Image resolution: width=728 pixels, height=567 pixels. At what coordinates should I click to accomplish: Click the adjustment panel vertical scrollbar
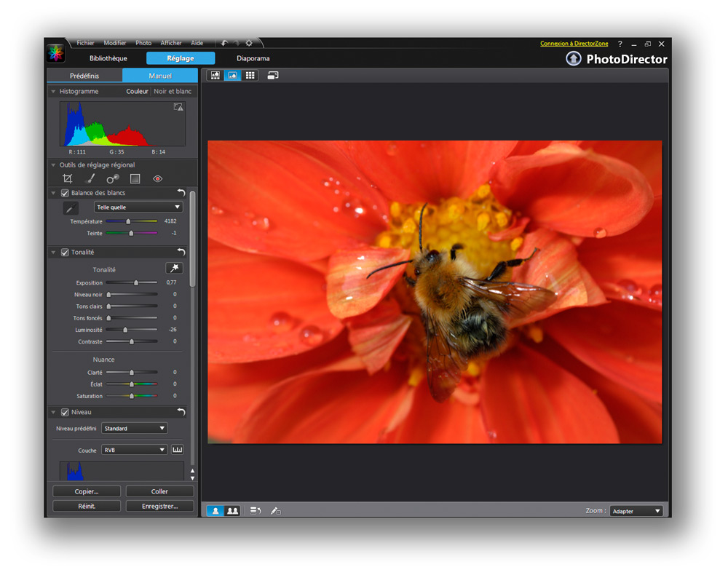point(192,239)
